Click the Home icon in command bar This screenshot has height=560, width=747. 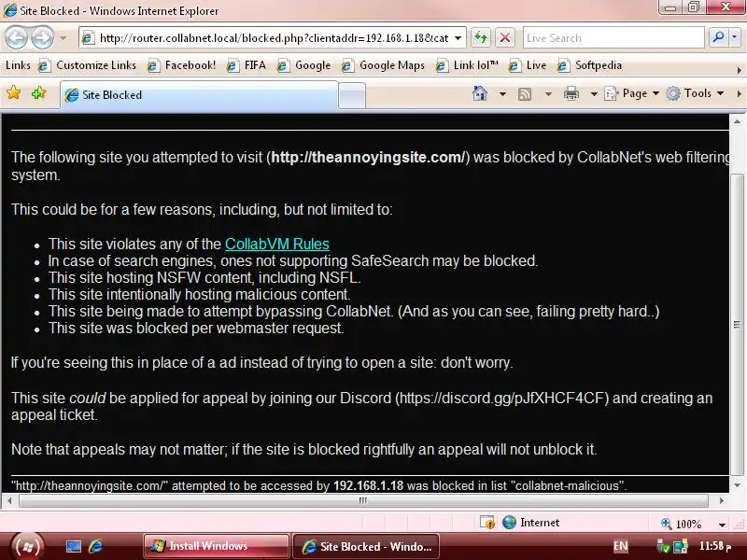480,93
